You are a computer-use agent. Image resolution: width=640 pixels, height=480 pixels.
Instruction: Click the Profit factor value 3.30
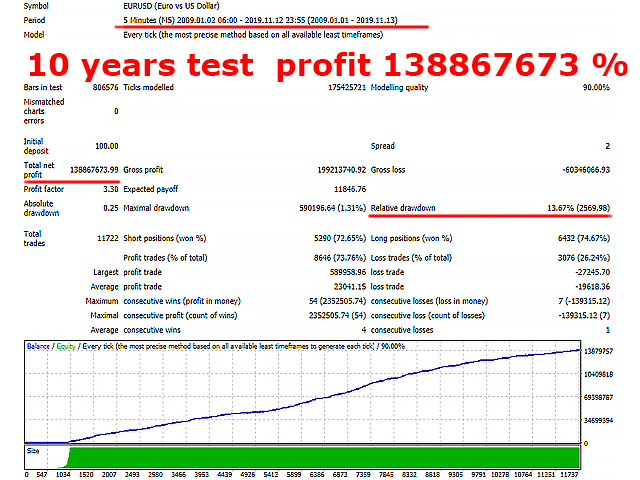click(111, 189)
